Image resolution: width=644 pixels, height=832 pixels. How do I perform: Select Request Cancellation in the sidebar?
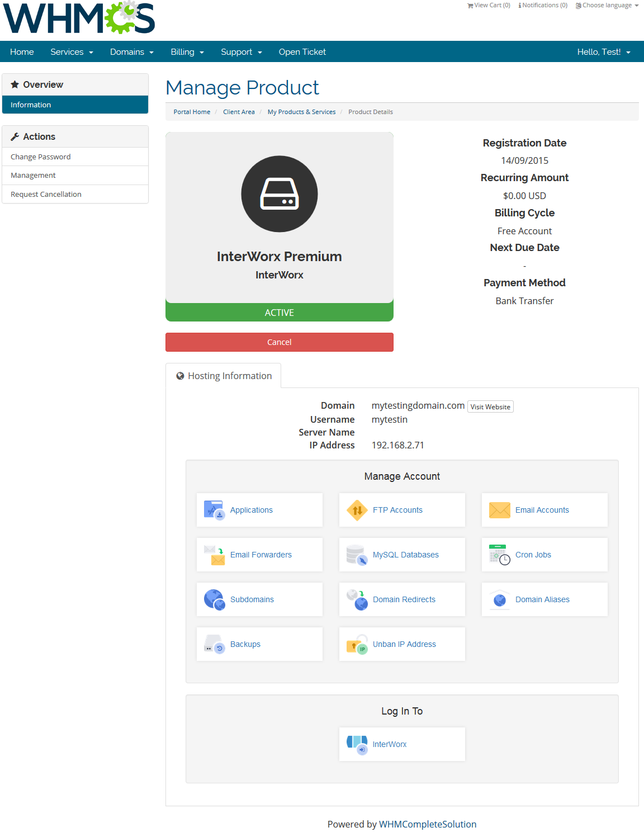coord(75,194)
